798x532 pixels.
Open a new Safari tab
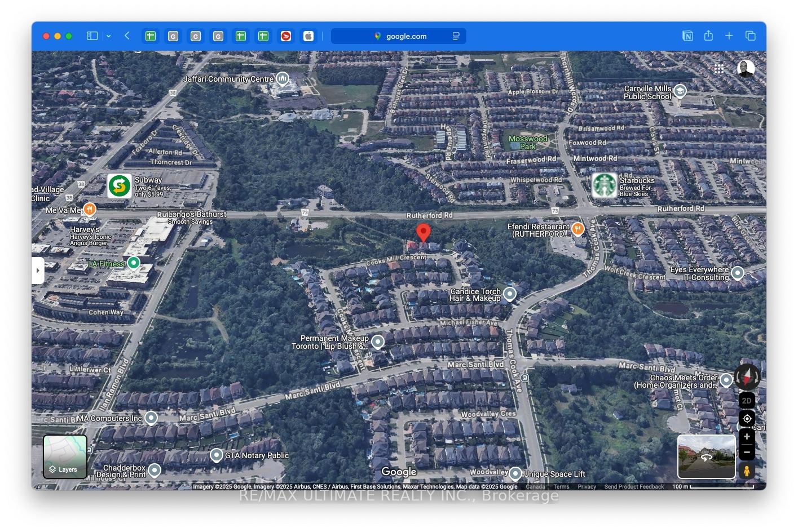coord(729,36)
